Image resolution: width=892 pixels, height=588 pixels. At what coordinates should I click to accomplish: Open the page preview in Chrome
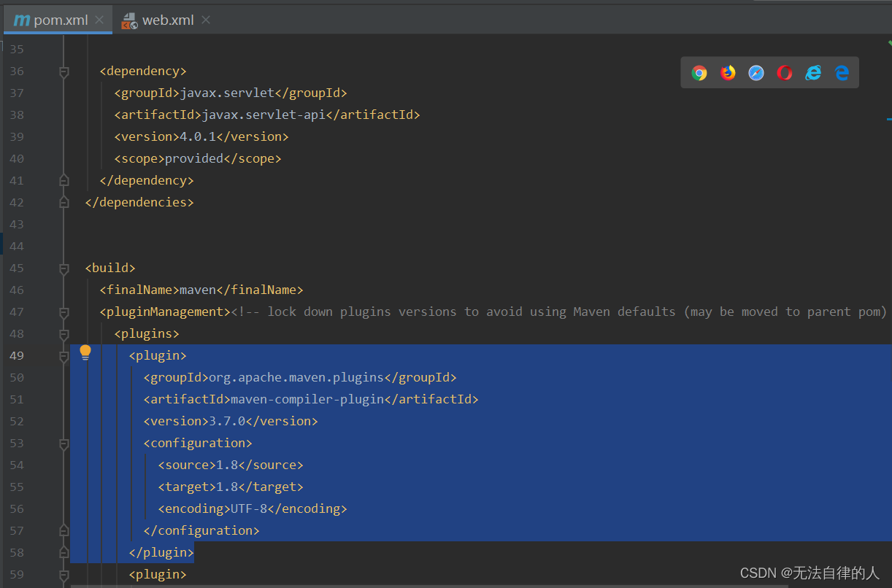pos(699,72)
